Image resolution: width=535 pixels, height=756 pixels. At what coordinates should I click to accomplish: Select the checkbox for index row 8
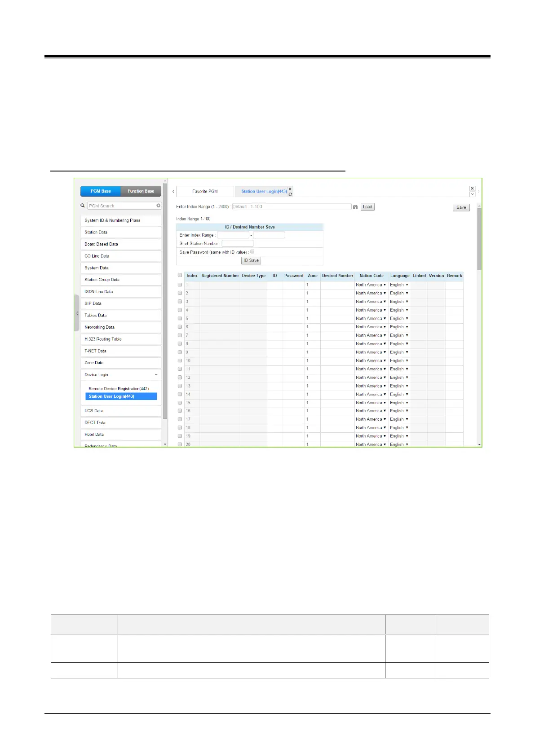[180, 344]
